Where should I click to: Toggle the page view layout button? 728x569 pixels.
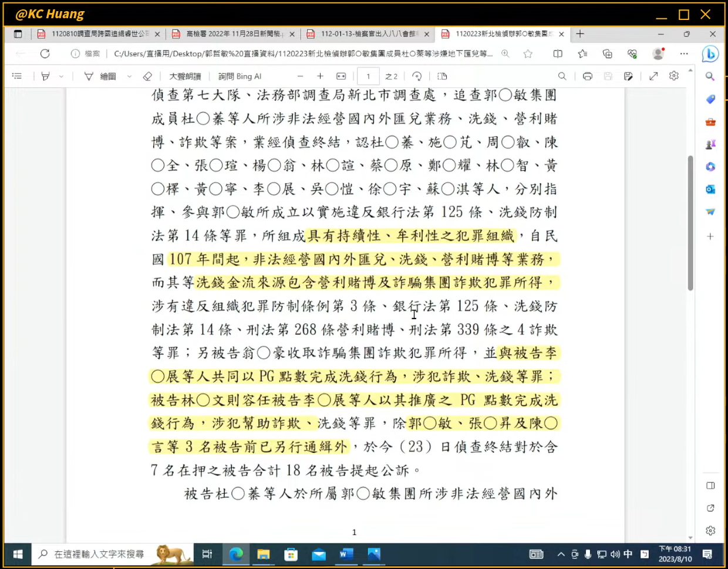tap(442, 76)
